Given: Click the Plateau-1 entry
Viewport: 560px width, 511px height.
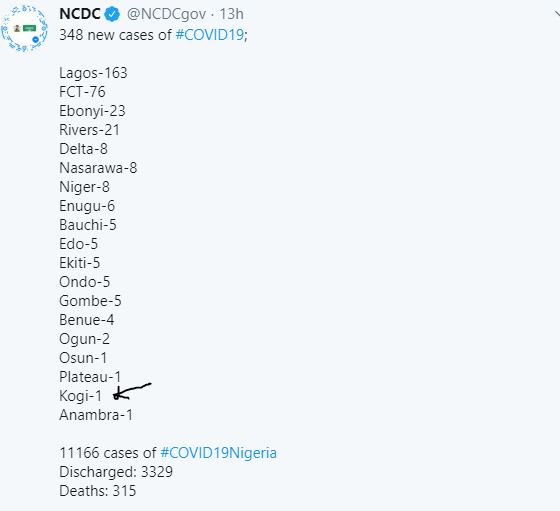Looking at the screenshot, I should (x=90, y=377).
